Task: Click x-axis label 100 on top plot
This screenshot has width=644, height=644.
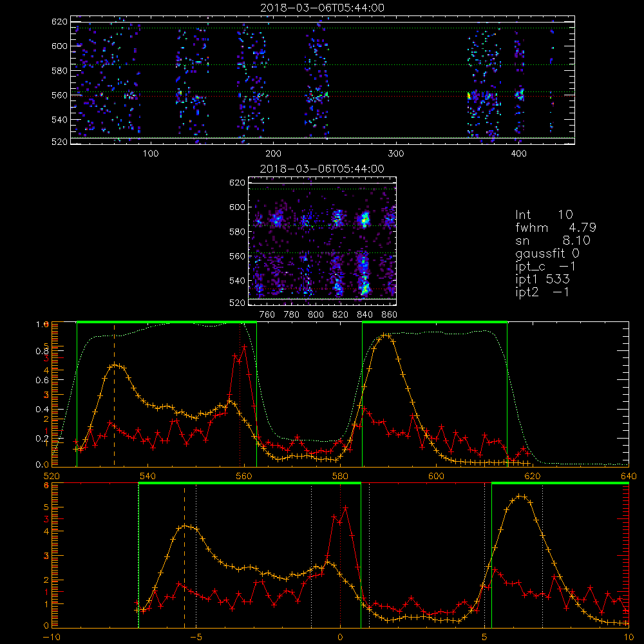Action: pyautogui.click(x=151, y=154)
